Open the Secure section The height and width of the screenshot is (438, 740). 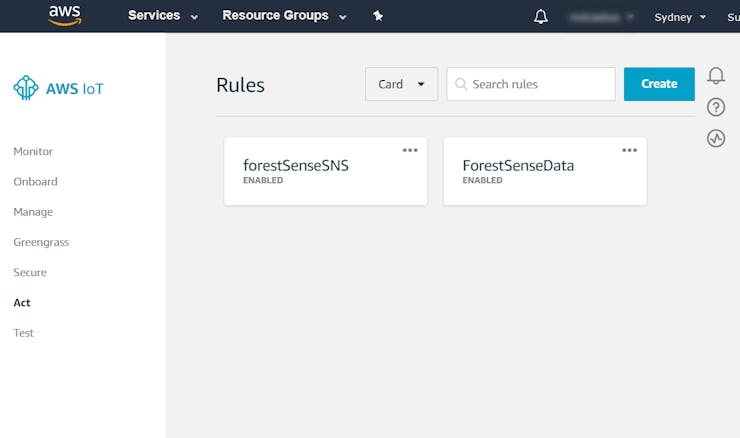pyautogui.click(x=30, y=272)
